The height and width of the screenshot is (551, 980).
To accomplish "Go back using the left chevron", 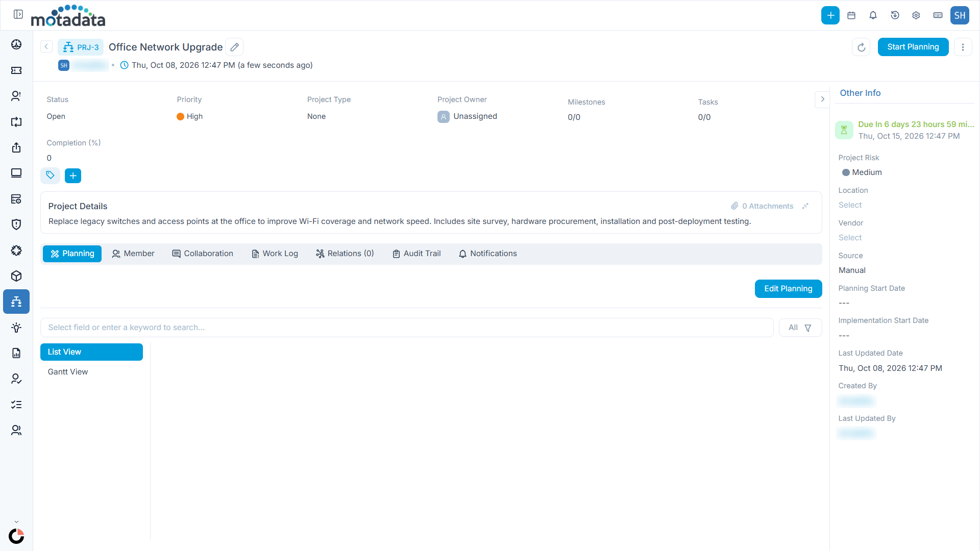I will (x=46, y=46).
